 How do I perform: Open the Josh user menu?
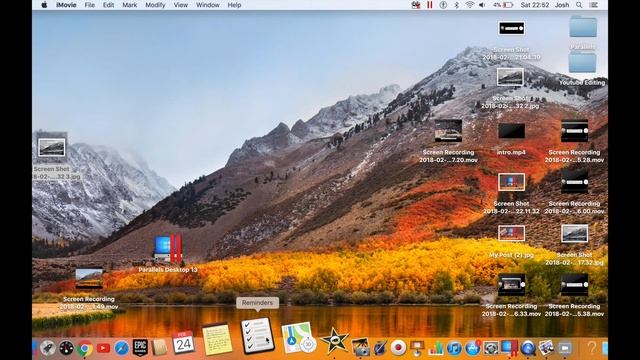[x=562, y=5]
